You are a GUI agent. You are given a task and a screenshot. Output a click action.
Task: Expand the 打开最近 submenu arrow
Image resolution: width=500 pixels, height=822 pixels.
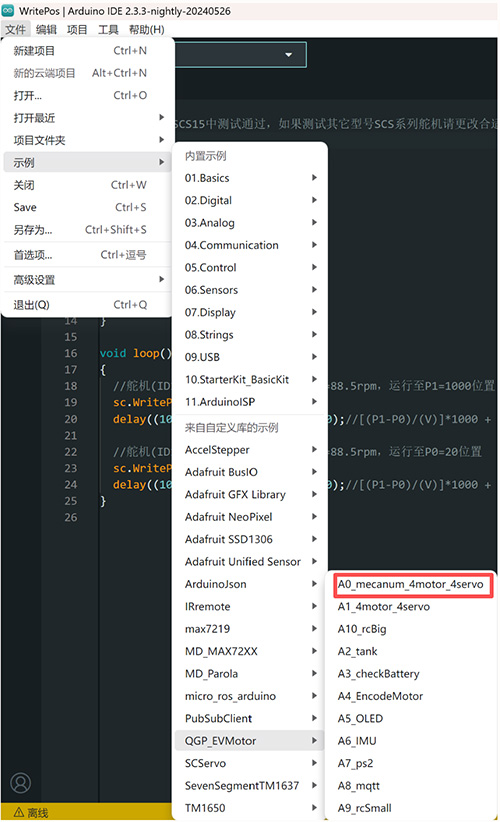coord(161,117)
